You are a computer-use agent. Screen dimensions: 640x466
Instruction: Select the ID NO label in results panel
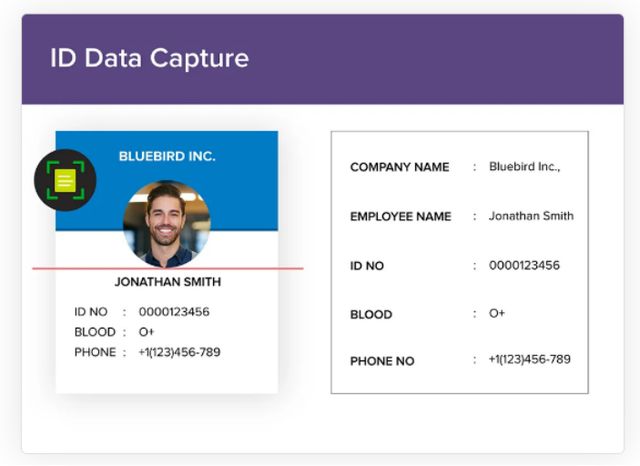pyautogui.click(x=367, y=266)
